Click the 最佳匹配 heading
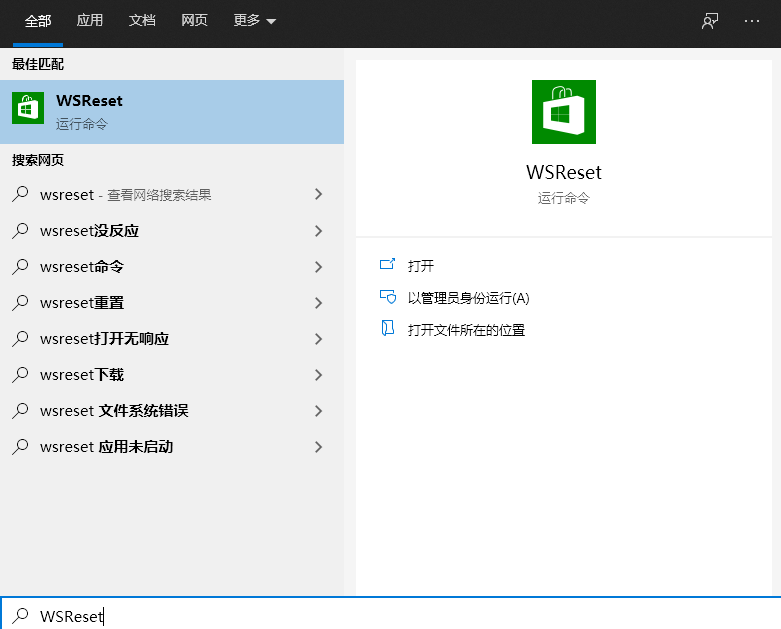Viewport: 781px width, 629px height. click(38, 64)
